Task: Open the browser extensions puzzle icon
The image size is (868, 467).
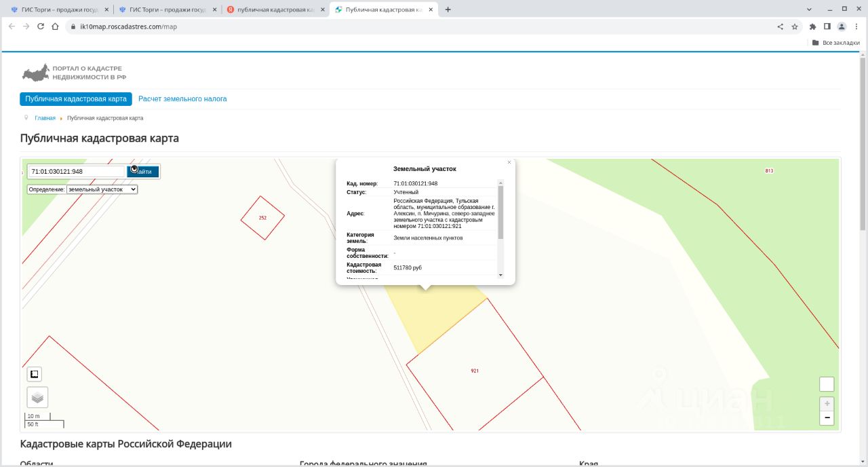Action: point(812,26)
